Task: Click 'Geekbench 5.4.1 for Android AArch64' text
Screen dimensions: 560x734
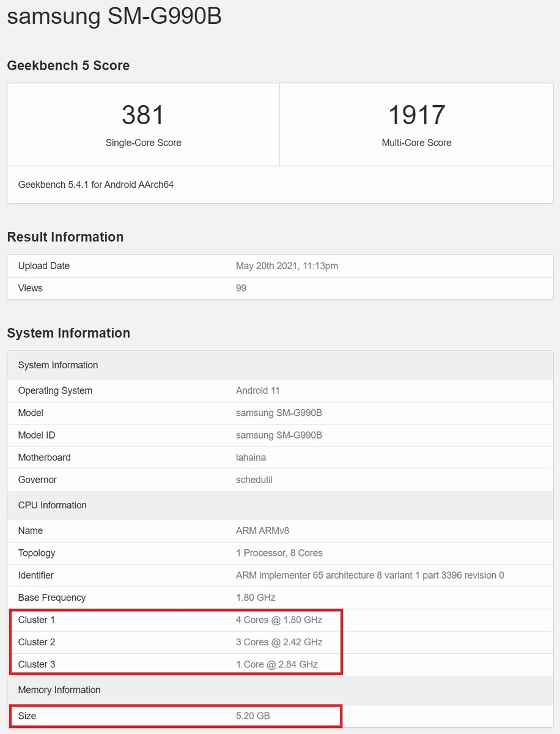Action: (x=96, y=185)
